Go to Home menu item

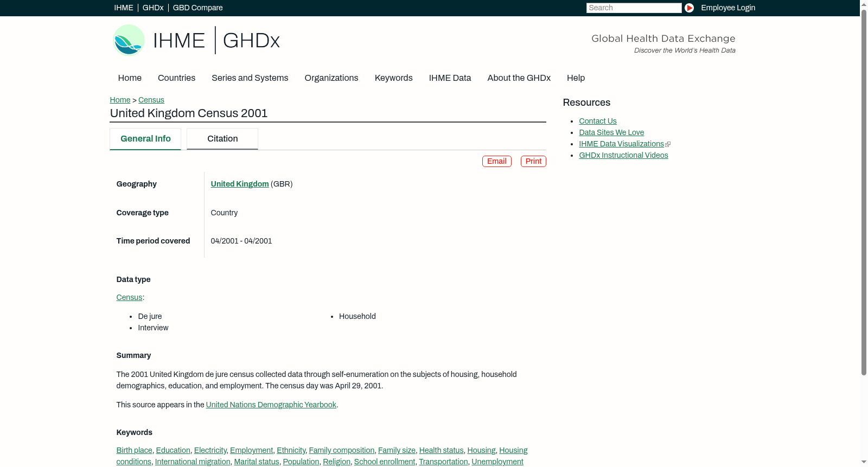pos(130,78)
